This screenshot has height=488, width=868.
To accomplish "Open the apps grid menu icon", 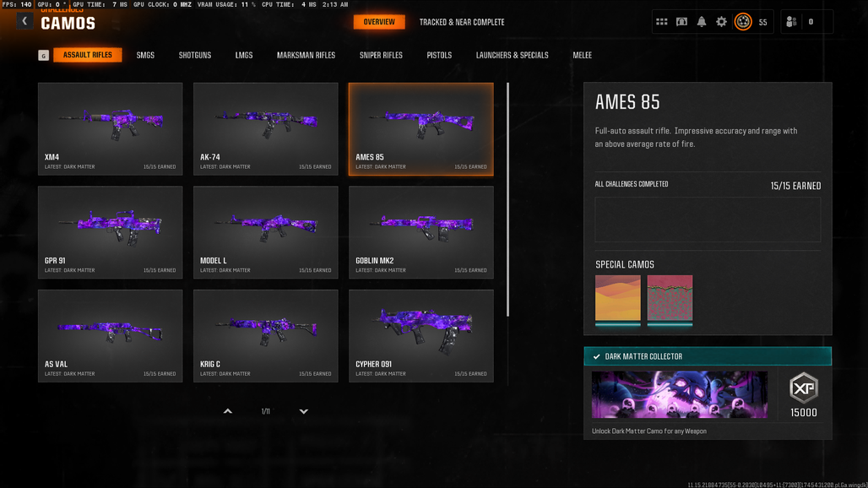I will pos(661,22).
